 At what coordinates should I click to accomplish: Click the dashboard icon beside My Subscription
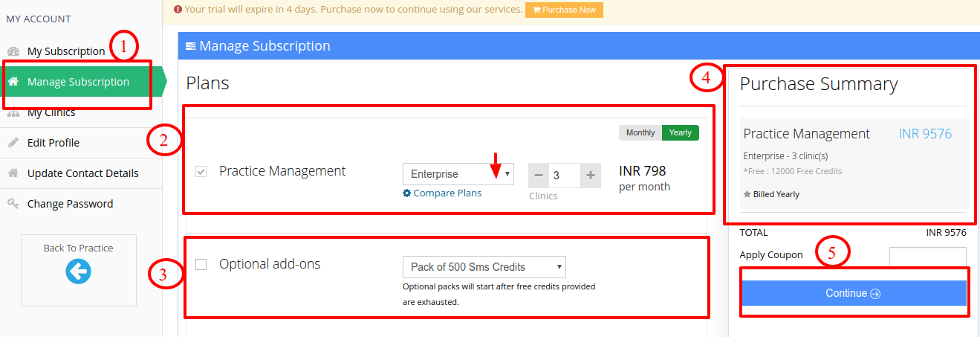point(13,51)
